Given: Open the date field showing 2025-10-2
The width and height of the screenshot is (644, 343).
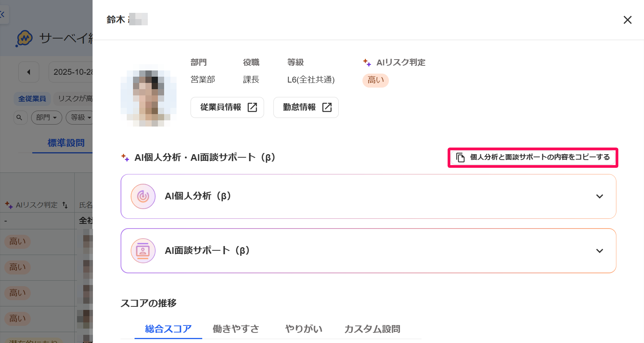Looking at the screenshot, I should click(71, 72).
